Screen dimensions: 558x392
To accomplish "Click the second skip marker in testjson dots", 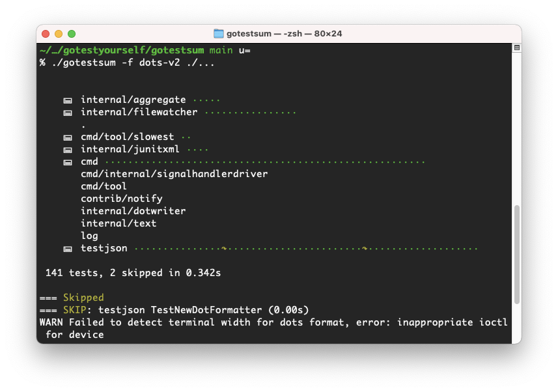I will (365, 248).
